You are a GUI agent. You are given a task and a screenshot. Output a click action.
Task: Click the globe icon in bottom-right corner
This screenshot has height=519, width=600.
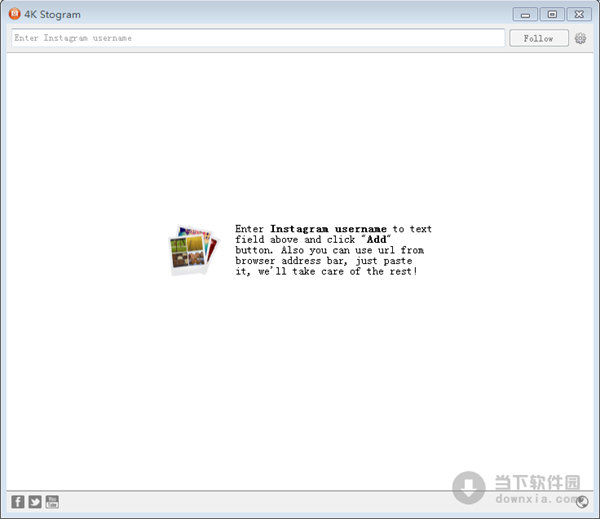click(x=582, y=501)
